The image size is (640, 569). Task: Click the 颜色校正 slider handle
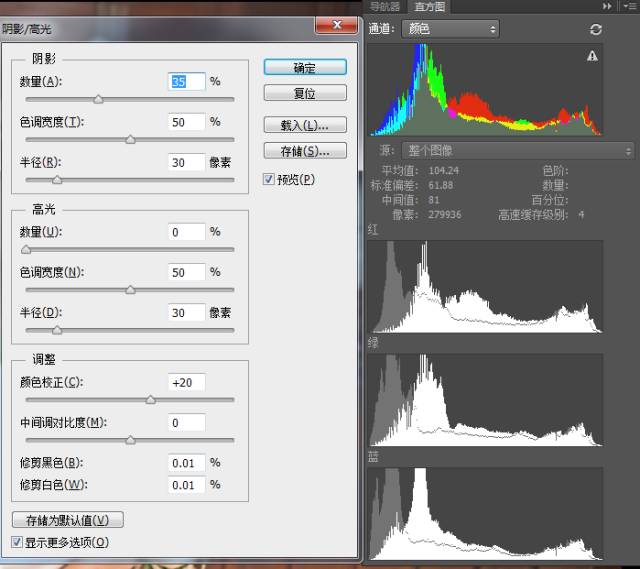[151, 399]
